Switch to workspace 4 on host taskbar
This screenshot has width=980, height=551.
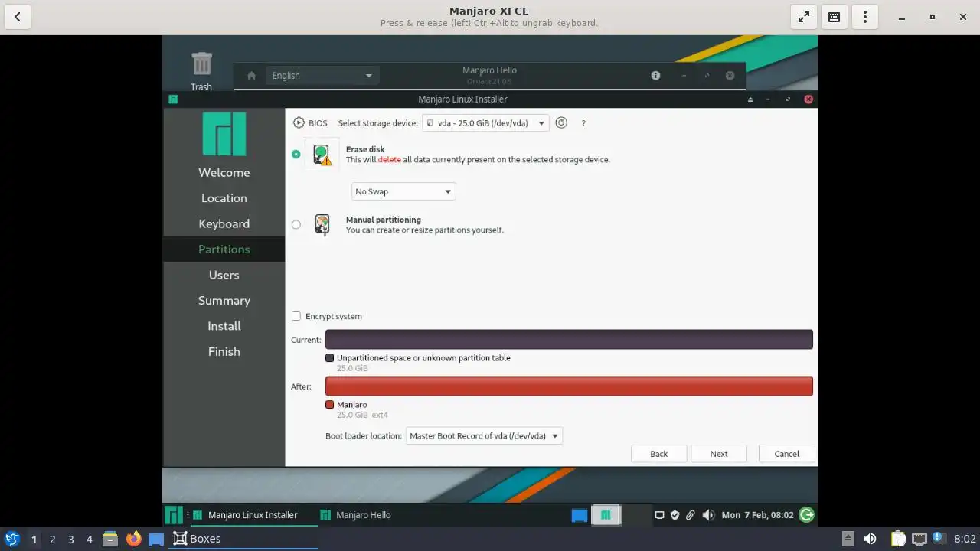[x=89, y=539]
